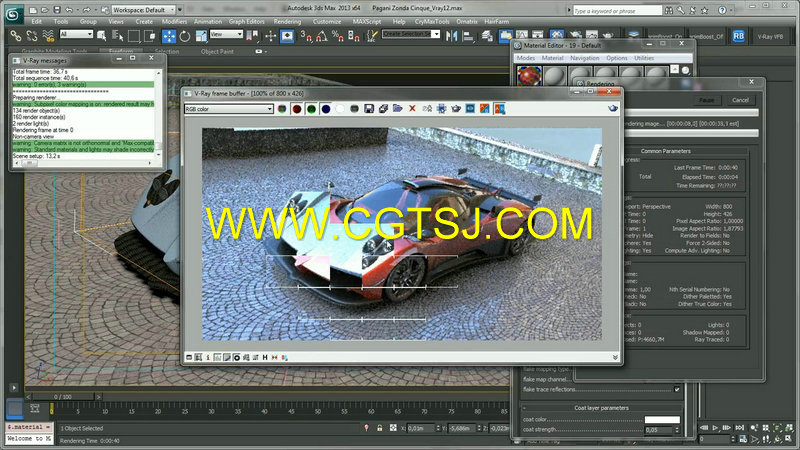The height and width of the screenshot is (450, 800).
Task: Click the keyword search field in title bar
Action: pos(617,10)
